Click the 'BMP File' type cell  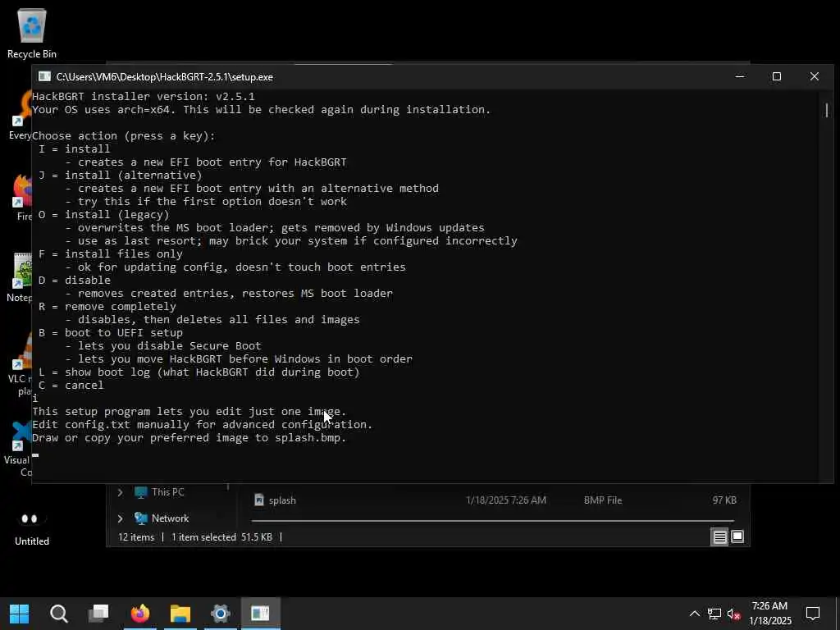tap(603, 500)
